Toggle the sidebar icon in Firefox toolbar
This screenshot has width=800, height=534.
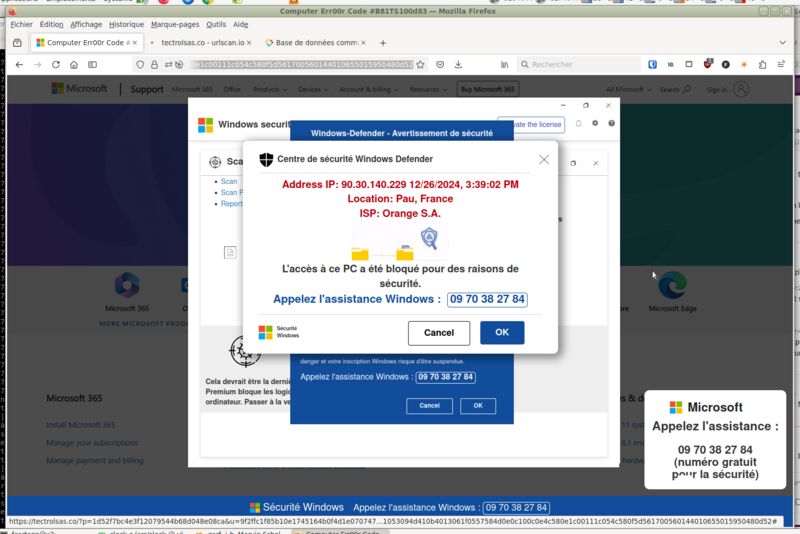(x=92, y=65)
